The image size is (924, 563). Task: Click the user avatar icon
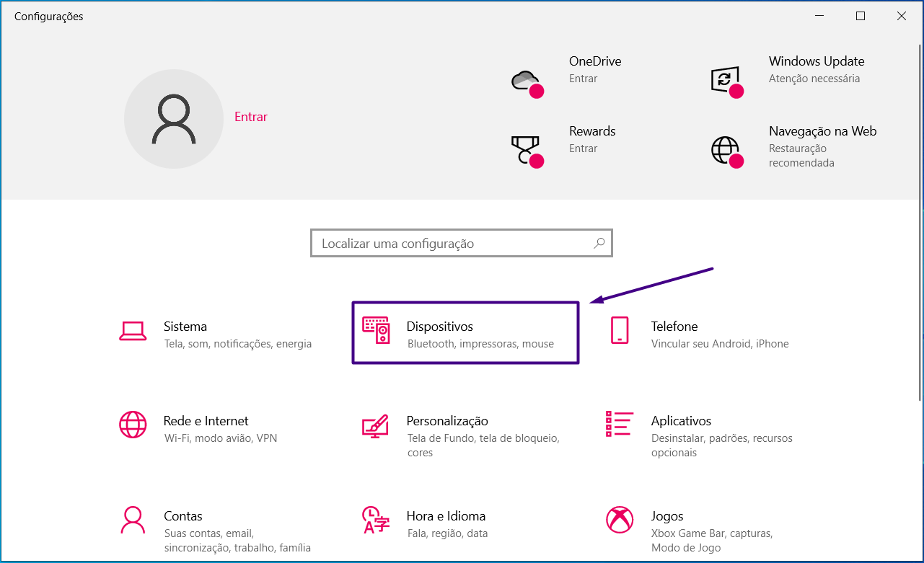[174, 119]
